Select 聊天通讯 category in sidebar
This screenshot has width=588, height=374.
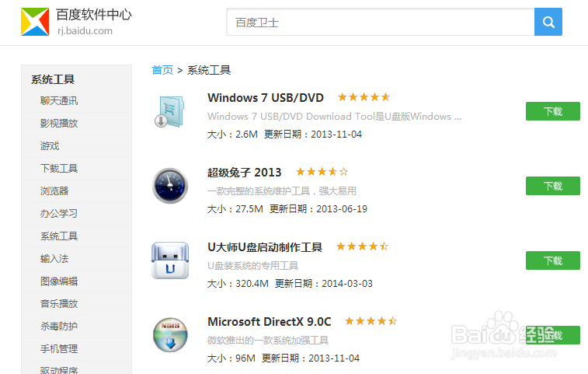(x=59, y=100)
